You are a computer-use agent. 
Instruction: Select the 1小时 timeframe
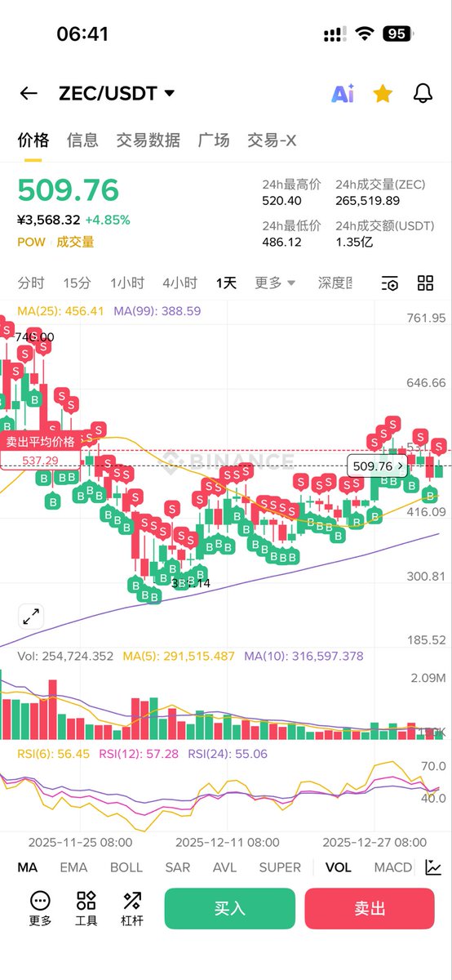[127, 283]
